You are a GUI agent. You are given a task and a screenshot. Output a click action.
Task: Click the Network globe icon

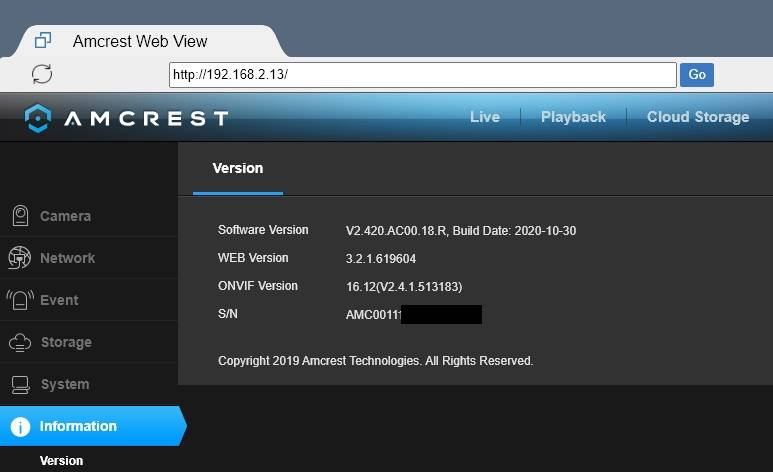click(x=19, y=257)
